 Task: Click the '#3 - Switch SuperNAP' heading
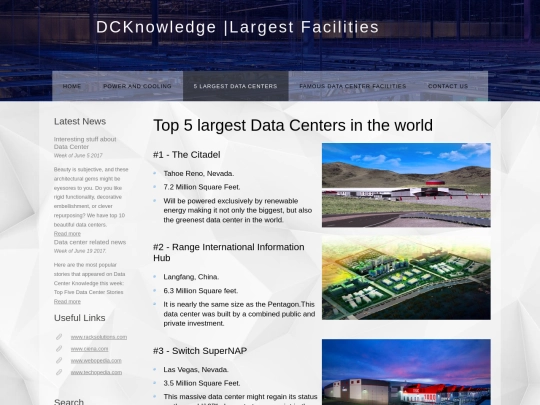point(200,351)
